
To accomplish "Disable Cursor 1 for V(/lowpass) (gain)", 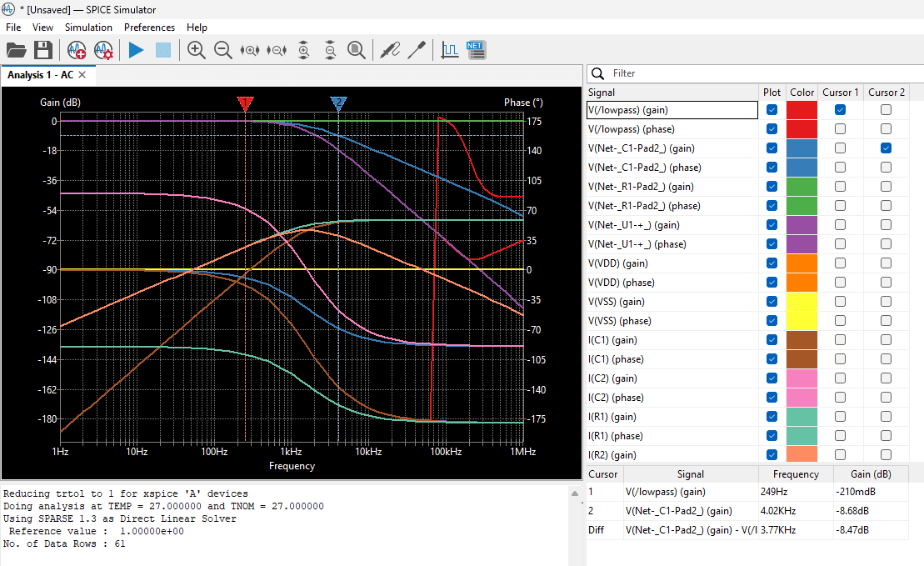I will (x=841, y=110).
